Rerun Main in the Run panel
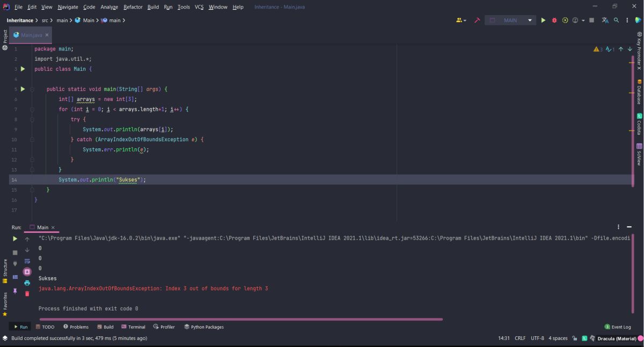This screenshot has width=644, height=347. point(15,239)
